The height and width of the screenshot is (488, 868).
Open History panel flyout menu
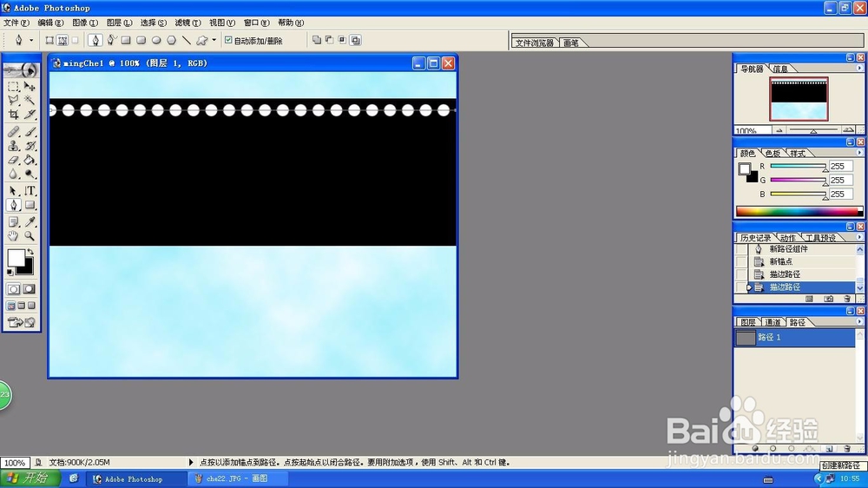tap(859, 237)
